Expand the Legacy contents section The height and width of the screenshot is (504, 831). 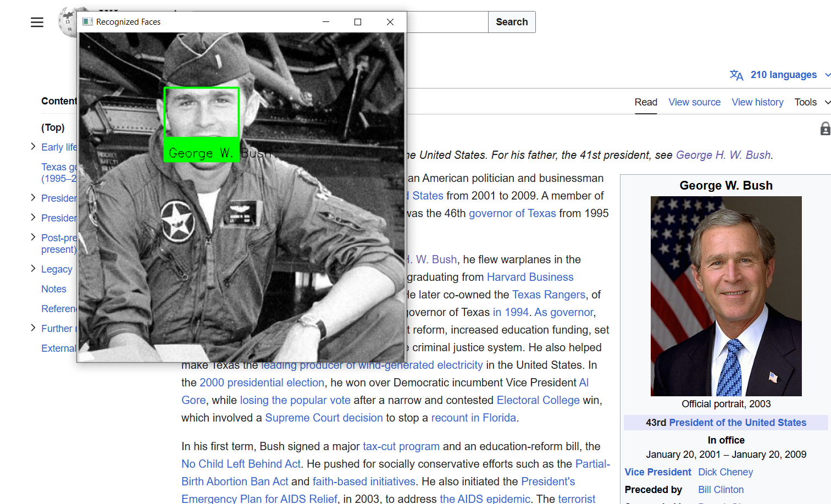(x=33, y=268)
